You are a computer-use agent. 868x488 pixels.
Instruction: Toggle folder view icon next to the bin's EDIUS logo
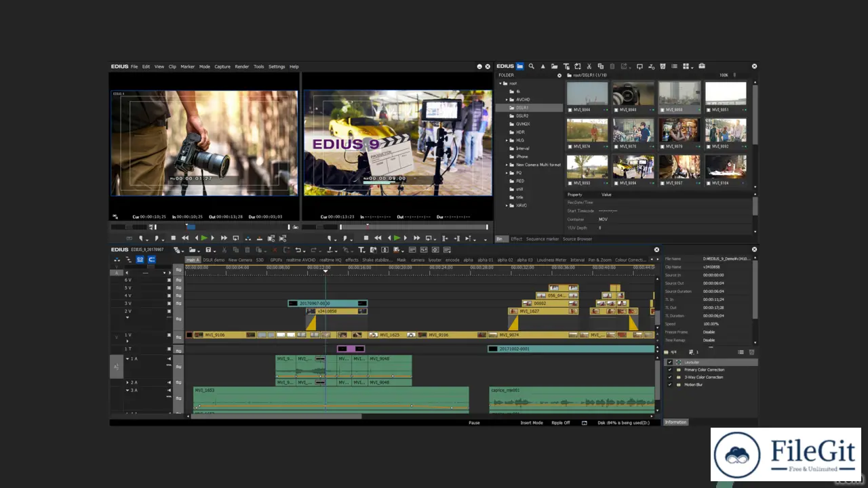(519, 66)
